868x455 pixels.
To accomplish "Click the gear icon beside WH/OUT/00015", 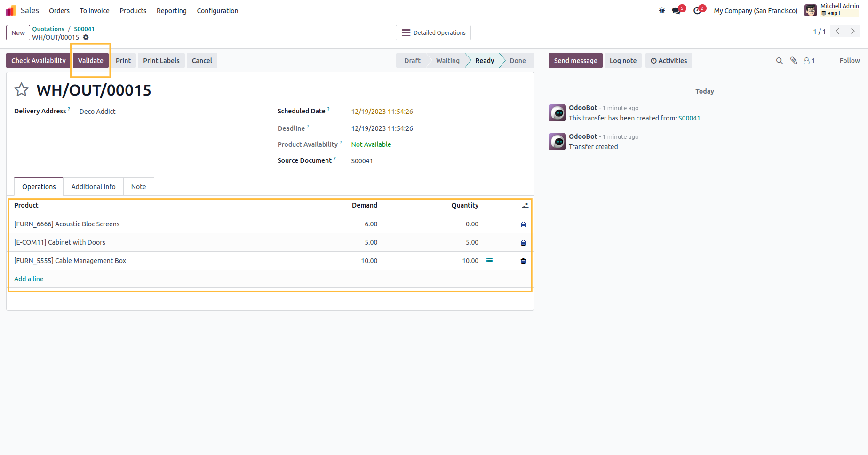I will (86, 37).
